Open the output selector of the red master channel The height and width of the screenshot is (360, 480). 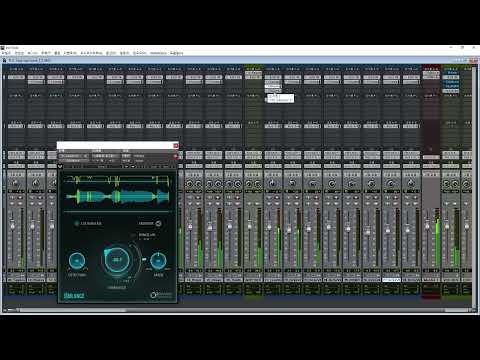click(x=431, y=157)
